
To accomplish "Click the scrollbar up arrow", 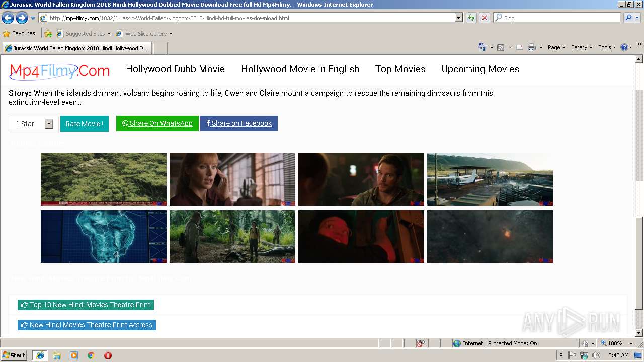I will pos(639,60).
